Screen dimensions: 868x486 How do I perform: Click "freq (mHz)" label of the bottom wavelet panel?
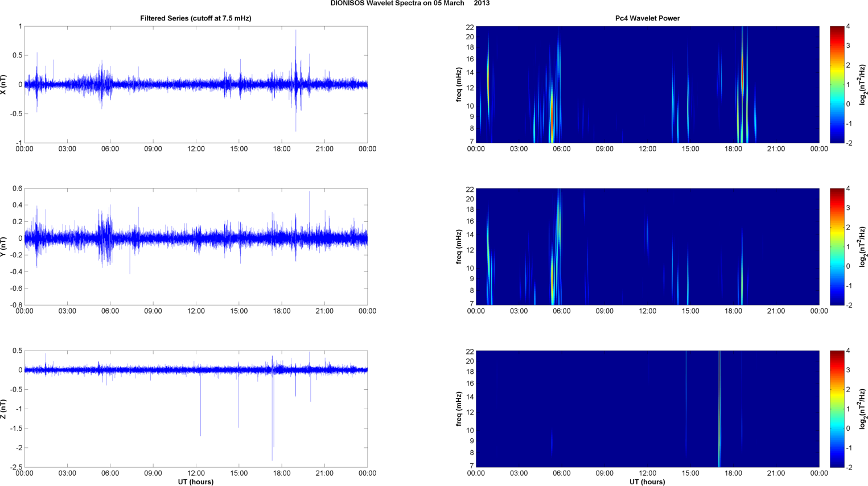click(459, 409)
